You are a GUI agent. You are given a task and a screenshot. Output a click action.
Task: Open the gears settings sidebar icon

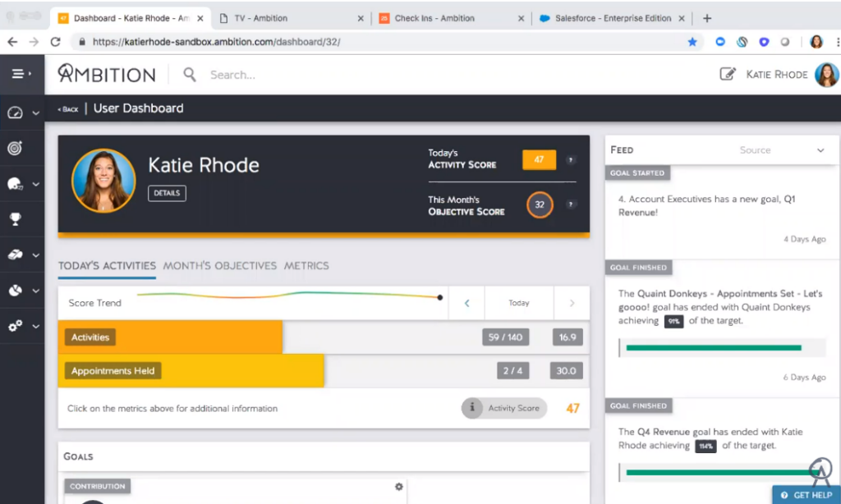[x=15, y=326]
